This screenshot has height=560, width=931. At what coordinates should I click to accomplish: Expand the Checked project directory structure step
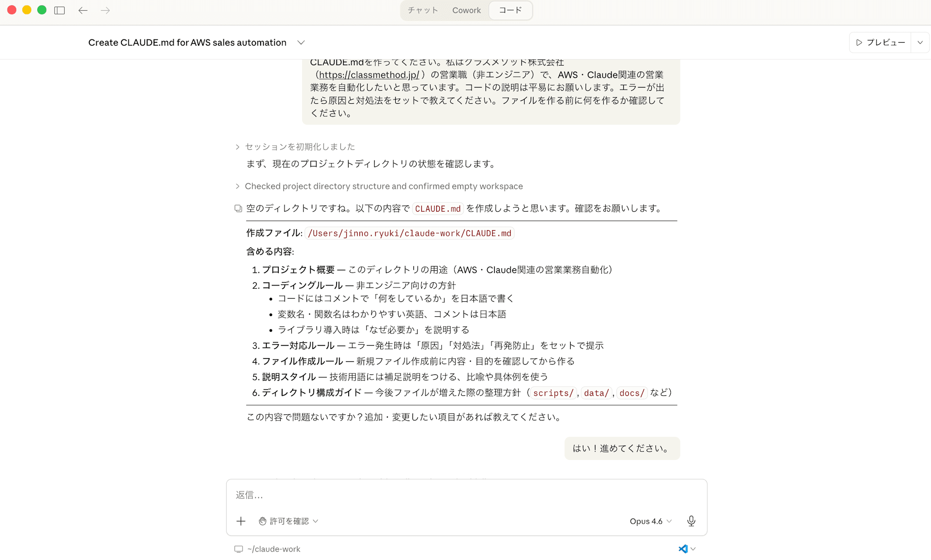pos(237,186)
